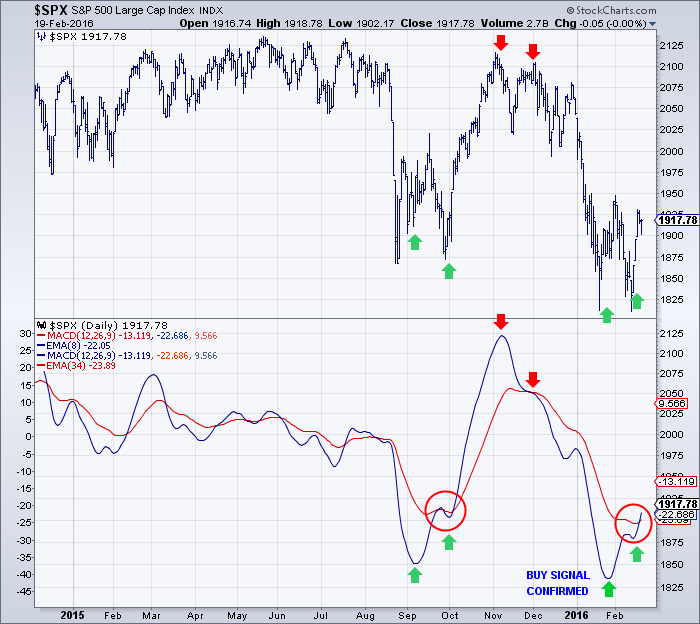This screenshot has width=700, height=624.
Task: Click the red circle around February MACD crossover
Action: [634, 523]
